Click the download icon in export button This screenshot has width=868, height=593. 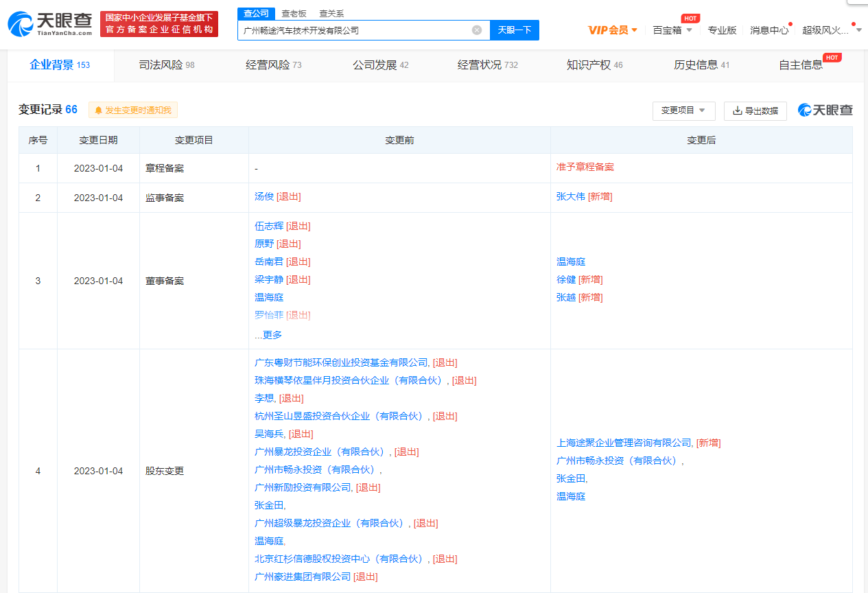pos(738,111)
